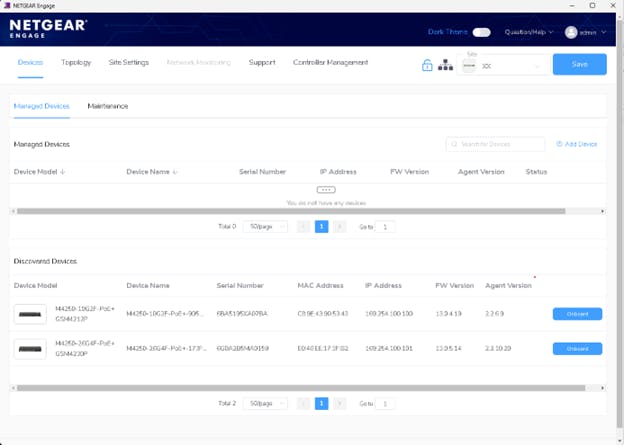
Task: Click the magnifier icon in device search
Action: tap(455, 145)
